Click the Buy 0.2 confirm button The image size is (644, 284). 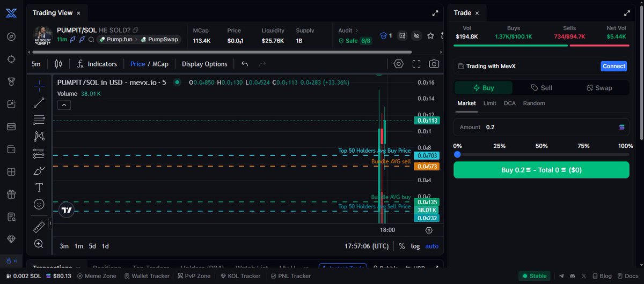(x=541, y=170)
